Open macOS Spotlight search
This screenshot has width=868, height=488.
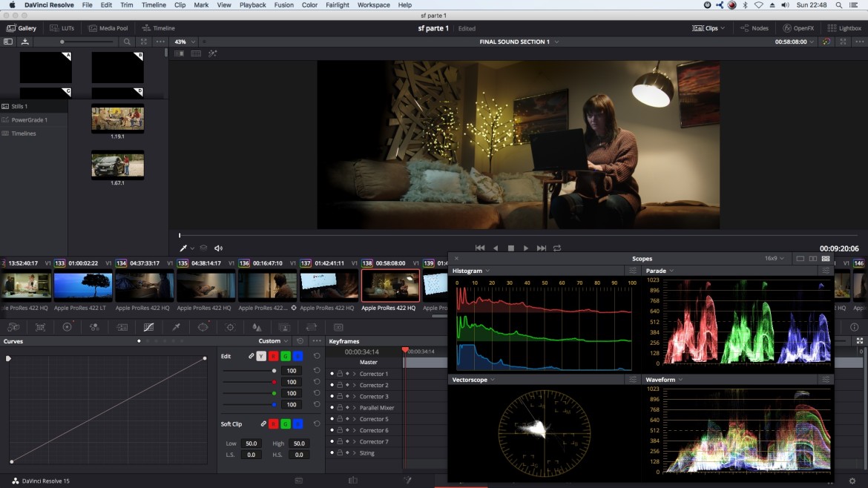(838, 5)
